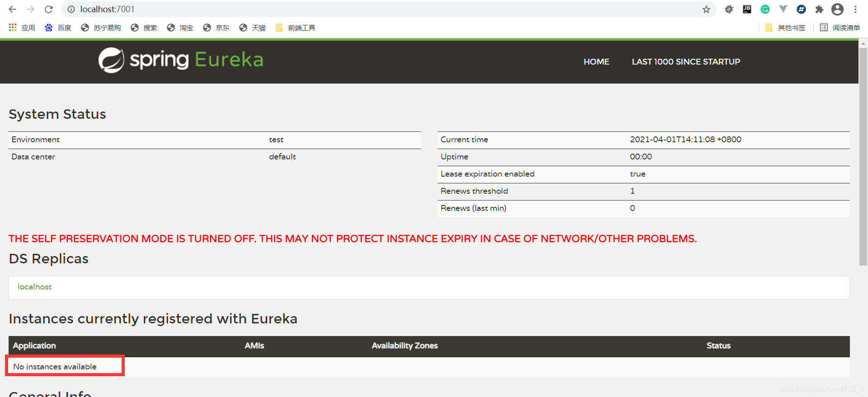Click the Availability Zones column header

coord(405,346)
